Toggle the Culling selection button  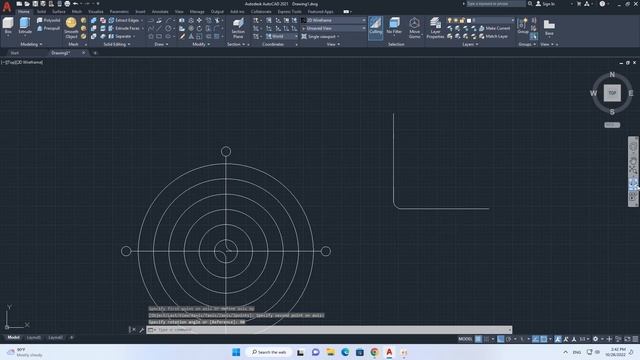pos(376,27)
